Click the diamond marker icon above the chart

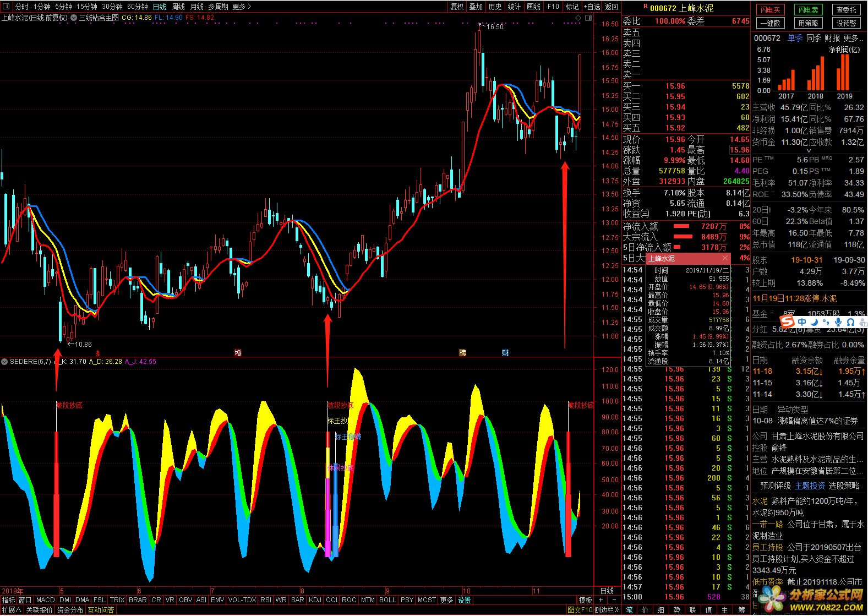(578, 18)
